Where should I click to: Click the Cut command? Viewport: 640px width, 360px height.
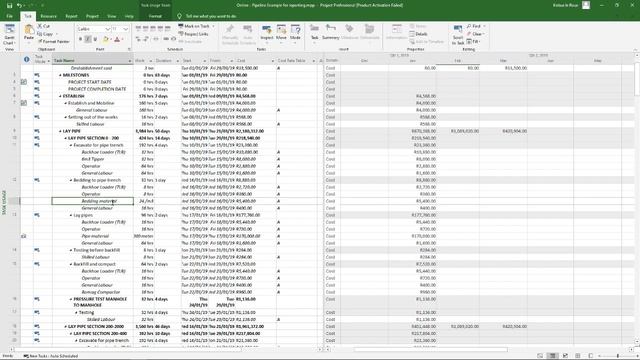pyautogui.click(x=44, y=26)
